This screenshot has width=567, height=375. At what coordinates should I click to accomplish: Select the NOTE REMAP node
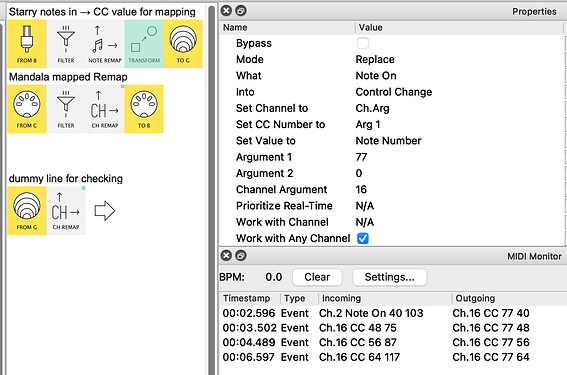click(x=105, y=44)
